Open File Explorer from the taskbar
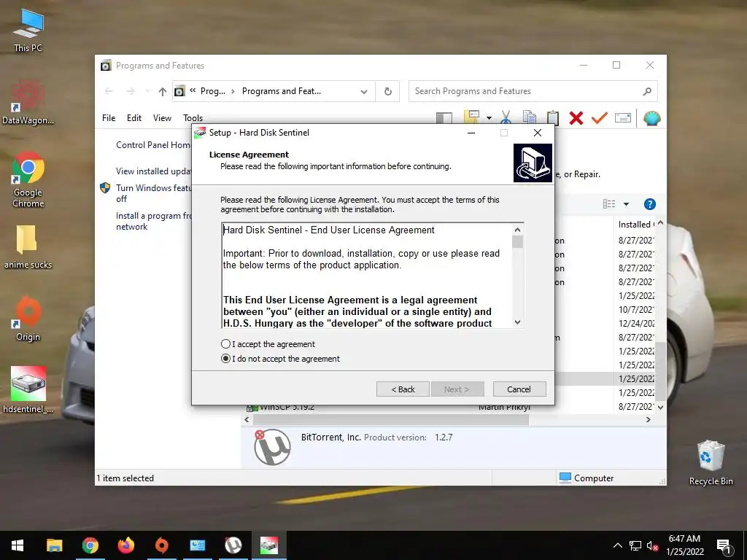The height and width of the screenshot is (560, 747). (54, 545)
